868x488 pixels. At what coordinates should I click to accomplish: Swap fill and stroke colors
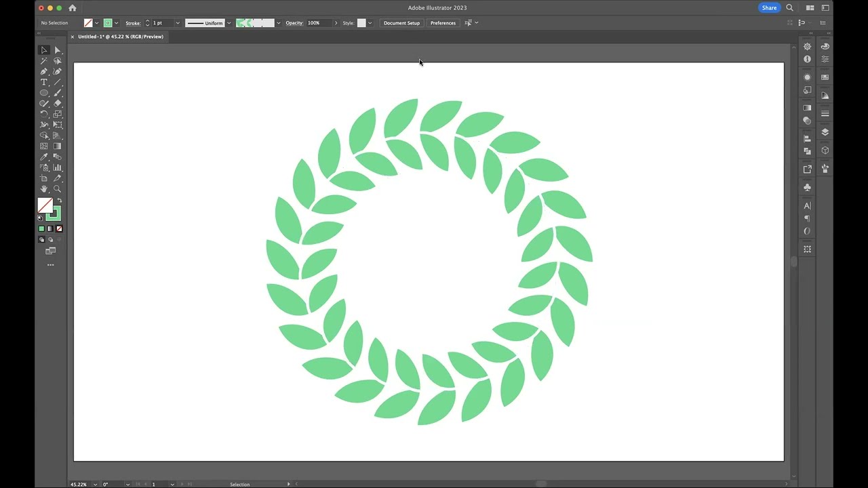(59, 200)
